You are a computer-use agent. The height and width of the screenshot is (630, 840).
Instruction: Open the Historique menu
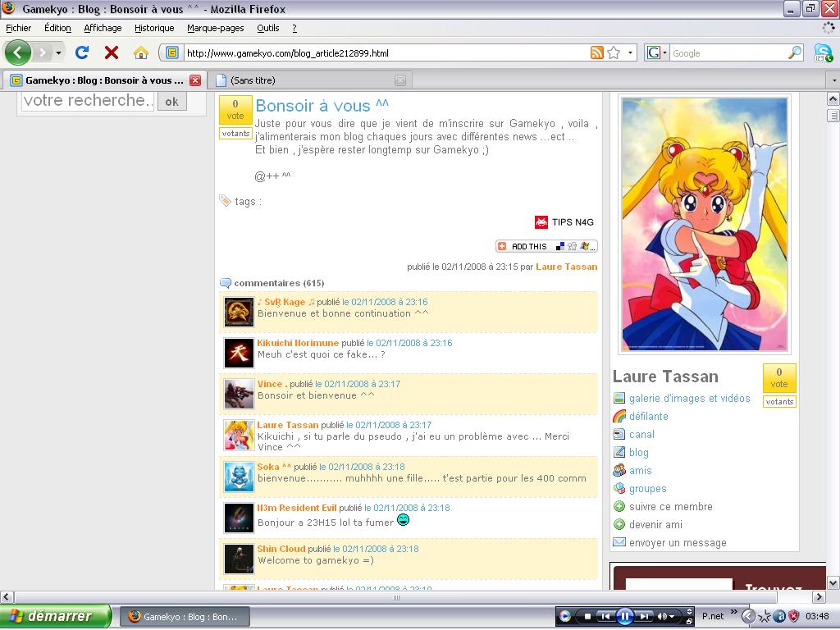[154, 28]
